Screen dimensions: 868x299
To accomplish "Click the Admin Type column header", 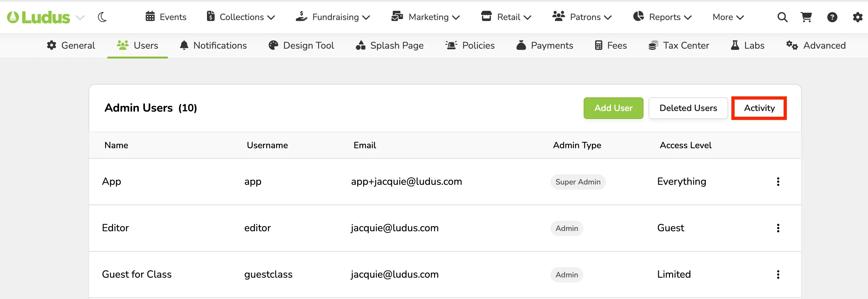I will [x=577, y=145].
